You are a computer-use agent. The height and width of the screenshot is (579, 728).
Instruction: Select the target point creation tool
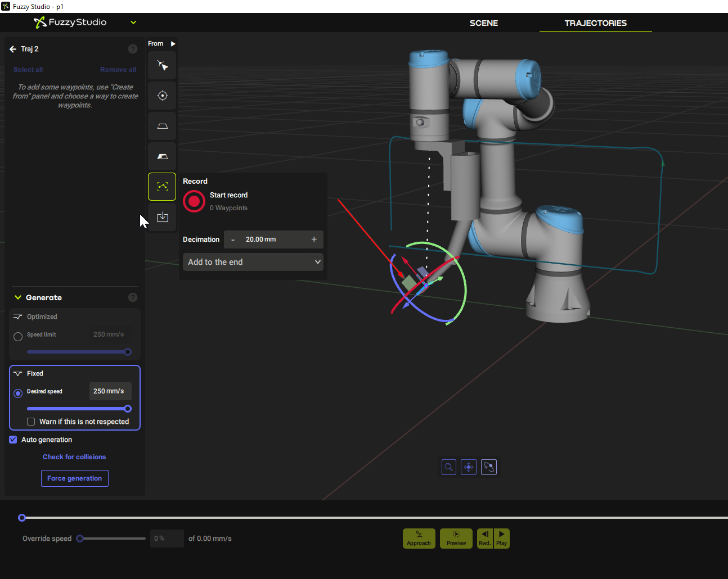[161, 95]
